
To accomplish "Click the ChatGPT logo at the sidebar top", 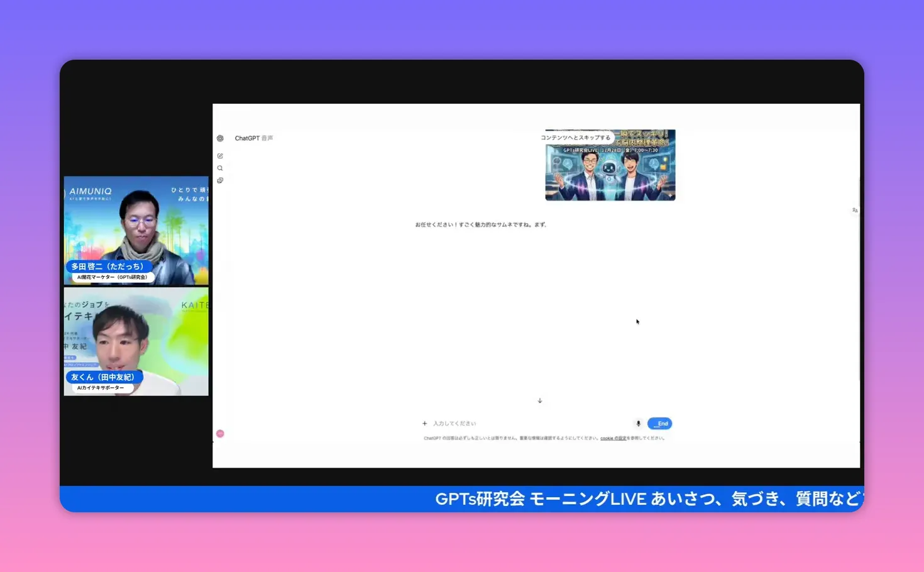I will (x=220, y=138).
